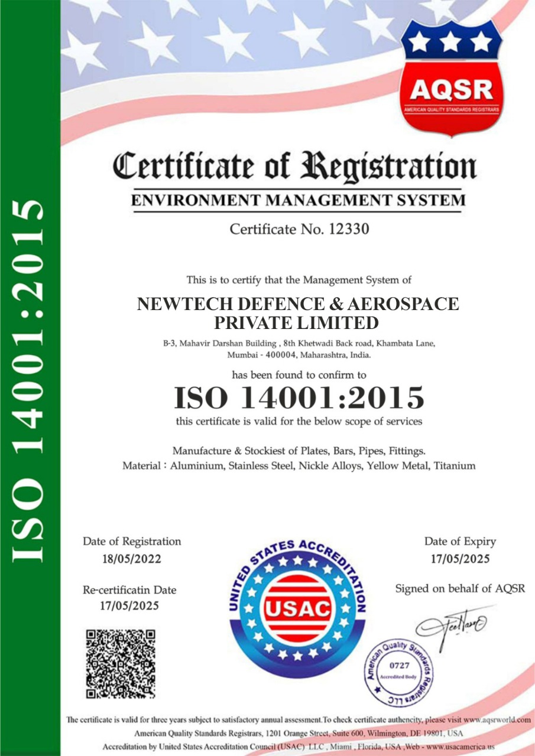Click 'PRIVATE LIMITED' line
The width and height of the screenshot is (535, 756).
pos(296,323)
